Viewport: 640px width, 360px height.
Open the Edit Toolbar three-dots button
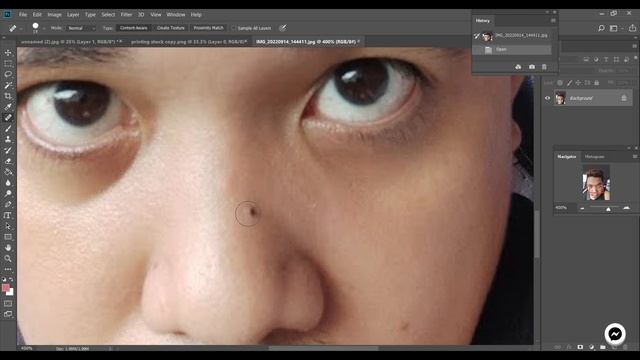pos(8,269)
